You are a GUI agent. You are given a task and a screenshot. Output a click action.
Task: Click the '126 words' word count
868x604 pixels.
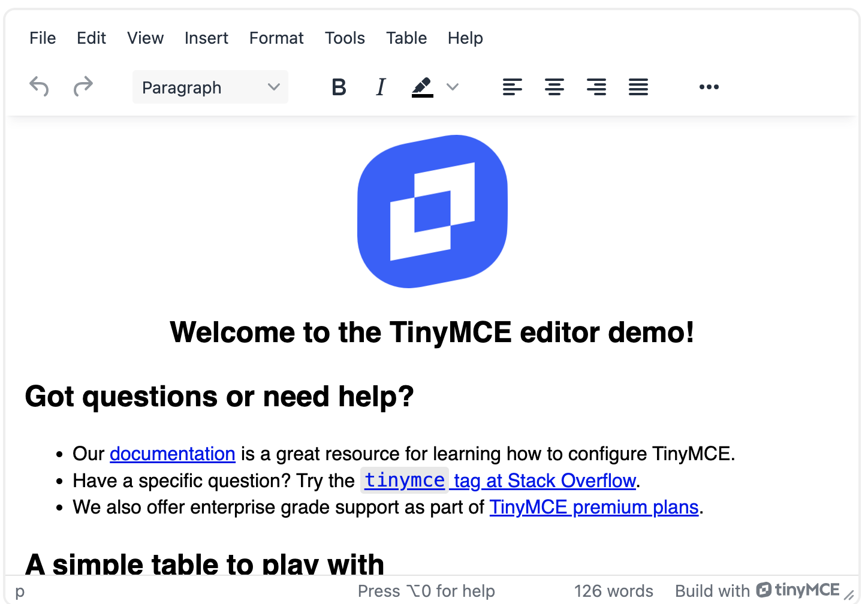(x=613, y=591)
